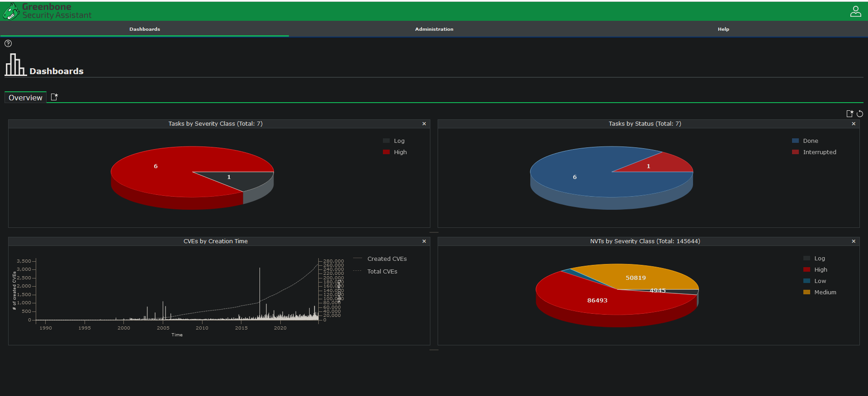Click the red High slice labeled 6

156,166
